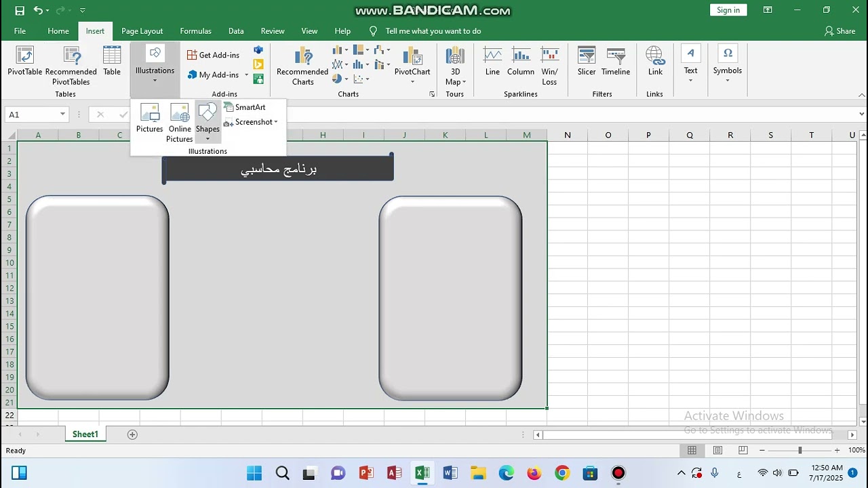Open the File tab
The width and height of the screenshot is (868, 488).
pos(20,31)
